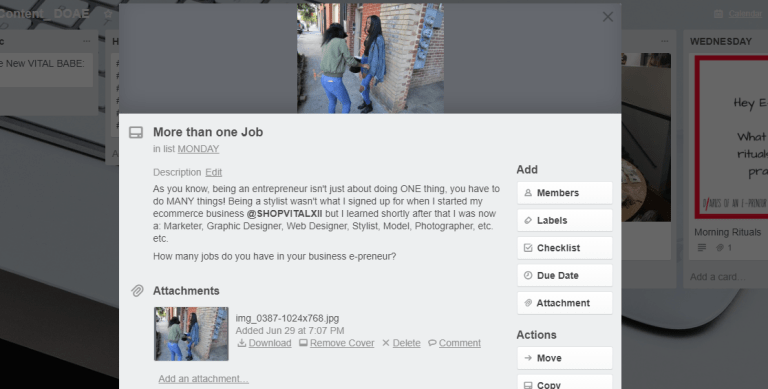Move this card via Move button
Viewport: 768px width, 389px height.
coord(565,358)
